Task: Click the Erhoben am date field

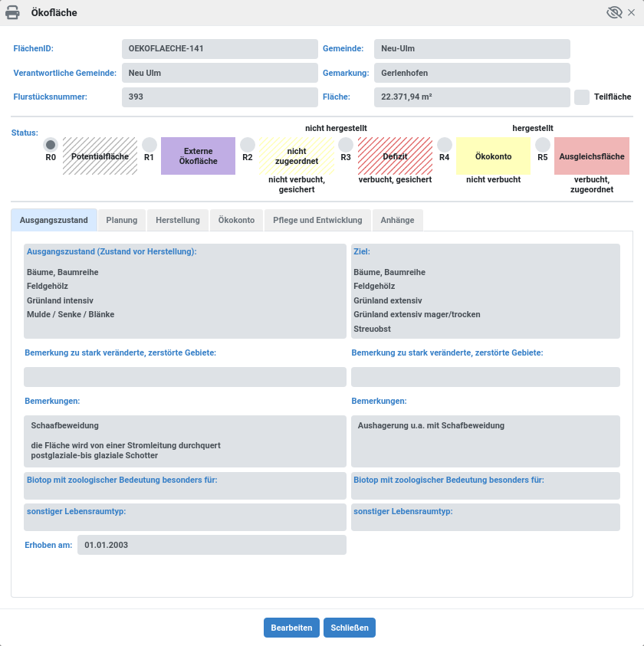Action: [x=211, y=545]
